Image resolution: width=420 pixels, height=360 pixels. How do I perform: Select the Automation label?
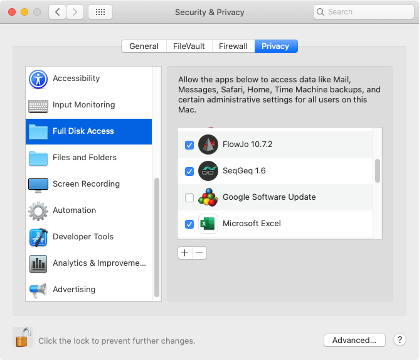click(x=74, y=210)
